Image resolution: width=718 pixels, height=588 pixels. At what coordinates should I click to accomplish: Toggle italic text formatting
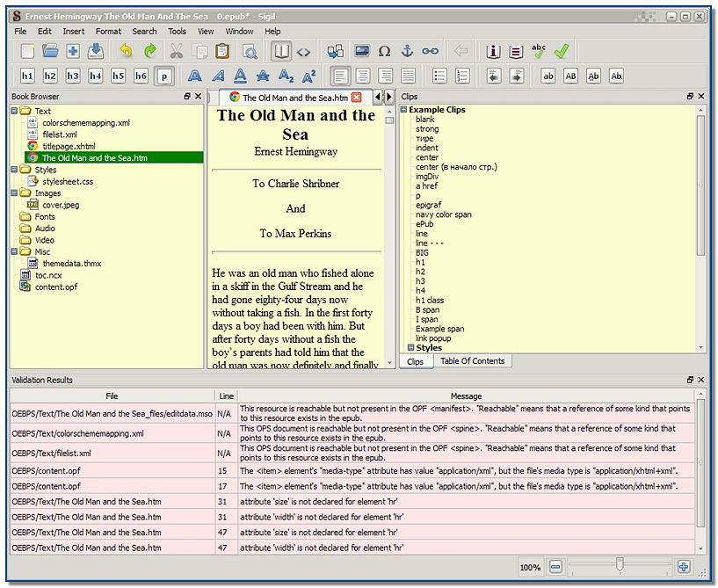tap(218, 76)
